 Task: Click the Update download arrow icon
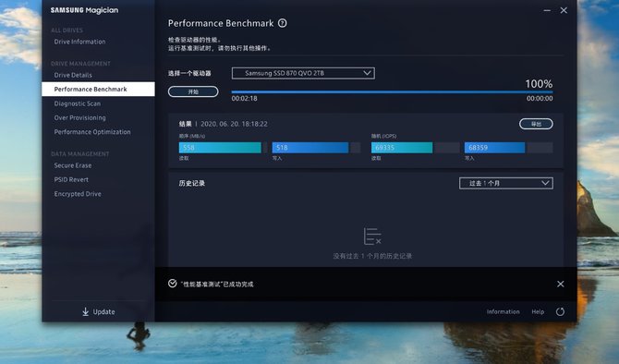pyautogui.click(x=85, y=312)
